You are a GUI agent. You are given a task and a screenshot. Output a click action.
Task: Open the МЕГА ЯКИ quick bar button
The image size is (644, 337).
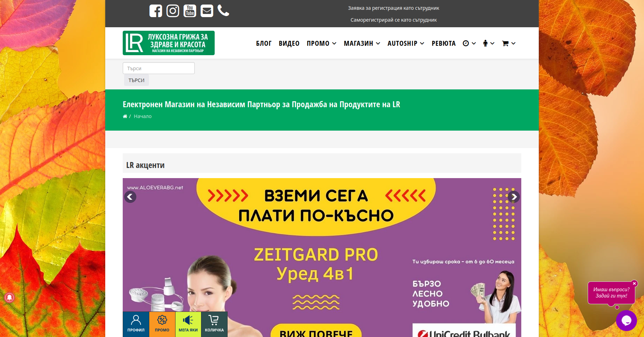pos(188,324)
